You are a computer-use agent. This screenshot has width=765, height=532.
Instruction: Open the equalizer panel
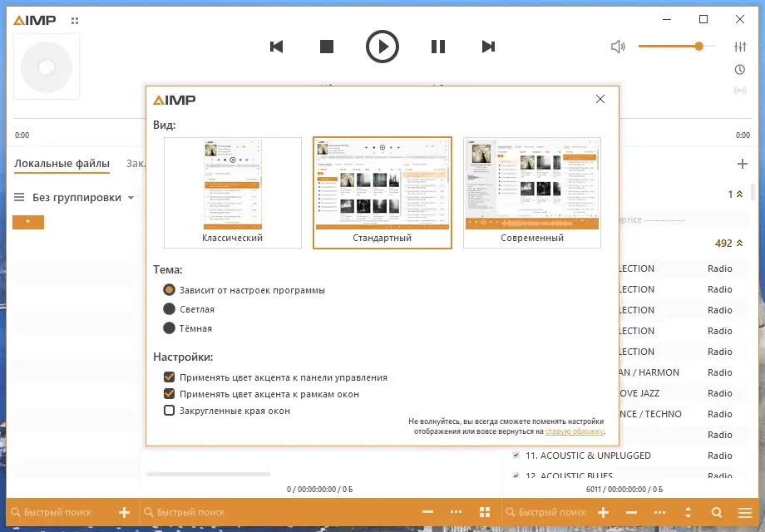click(x=740, y=47)
